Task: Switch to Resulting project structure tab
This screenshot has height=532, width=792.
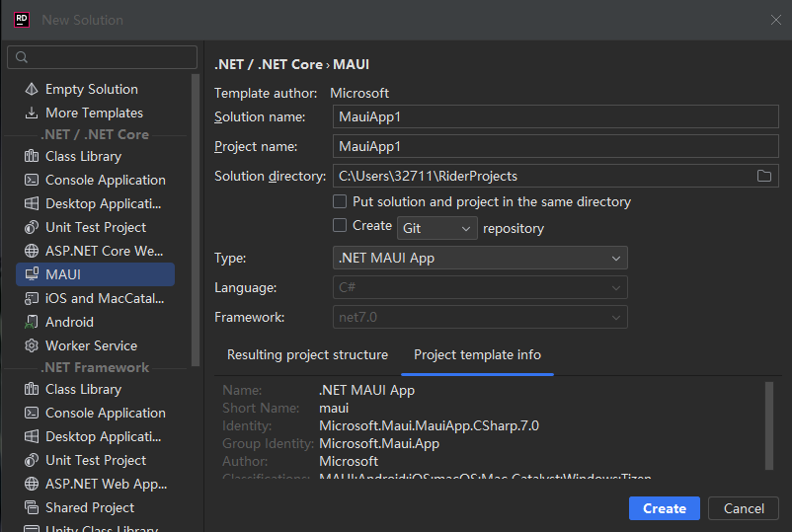Action: (307, 355)
